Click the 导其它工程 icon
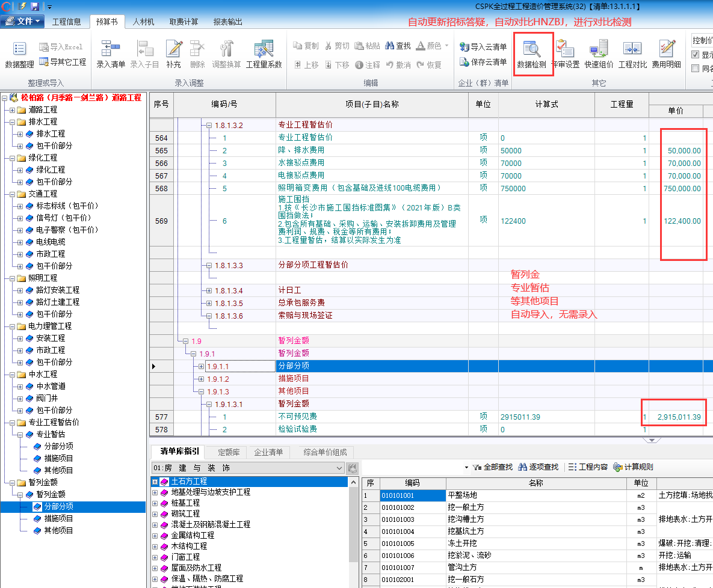Image resolution: width=713 pixels, height=588 pixels. click(44, 61)
